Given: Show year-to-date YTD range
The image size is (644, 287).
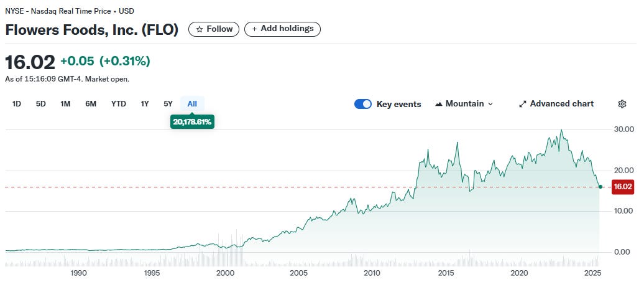Looking at the screenshot, I should (x=118, y=103).
